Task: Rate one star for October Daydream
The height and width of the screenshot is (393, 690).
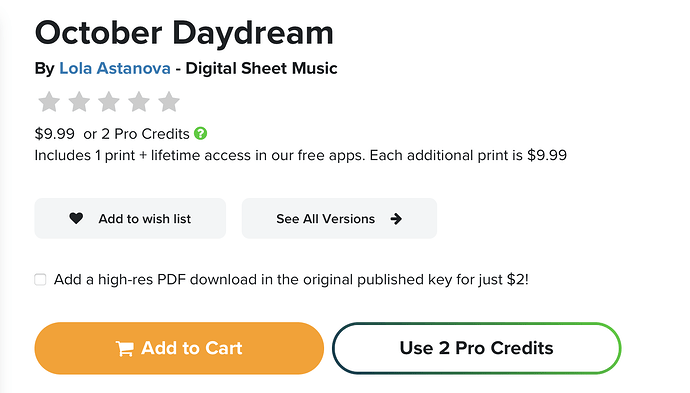Action: pos(49,102)
